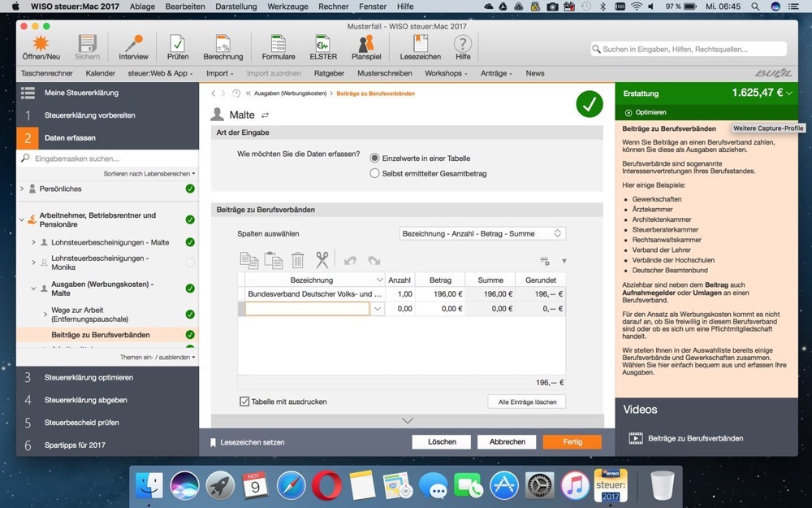
Task: Click the scissors cut icon
Action: tap(322, 260)
